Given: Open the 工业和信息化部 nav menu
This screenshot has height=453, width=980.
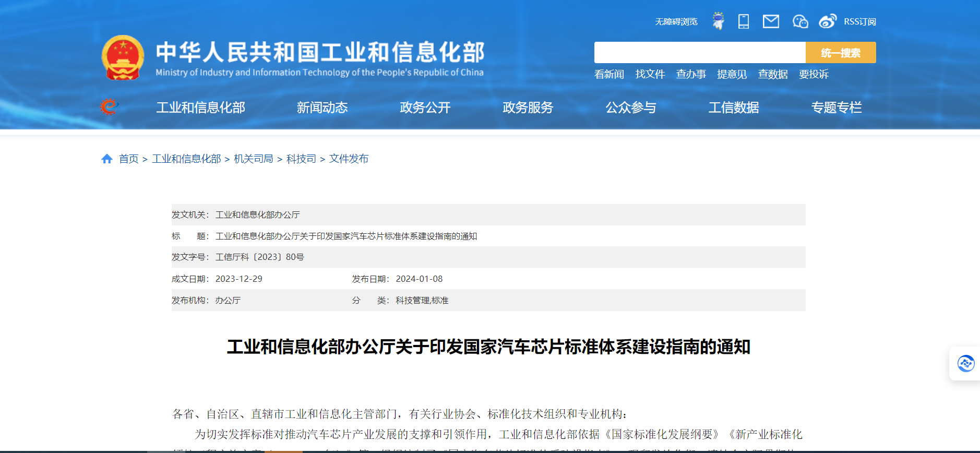Looking at the screenshot, I should pos(201,108).
